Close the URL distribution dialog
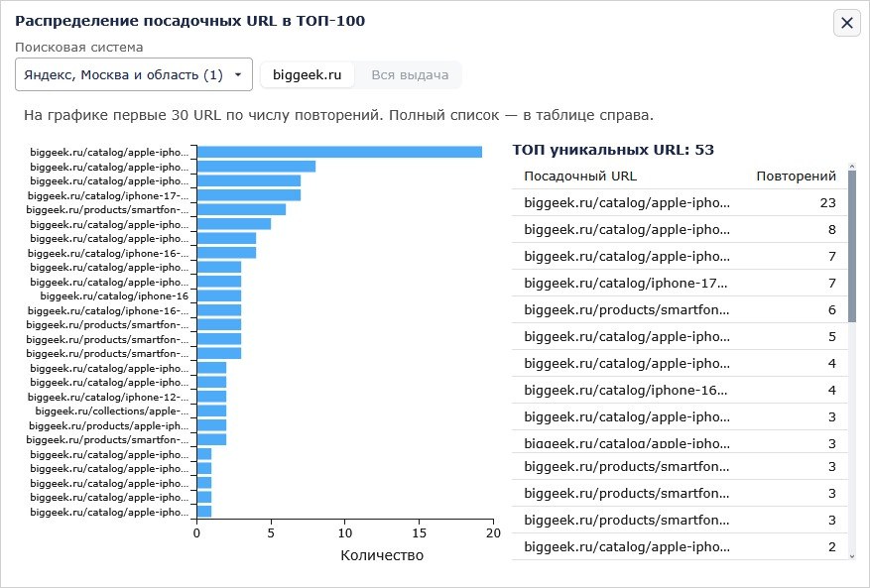Screen dimensions: 870x588 point(847,23)
